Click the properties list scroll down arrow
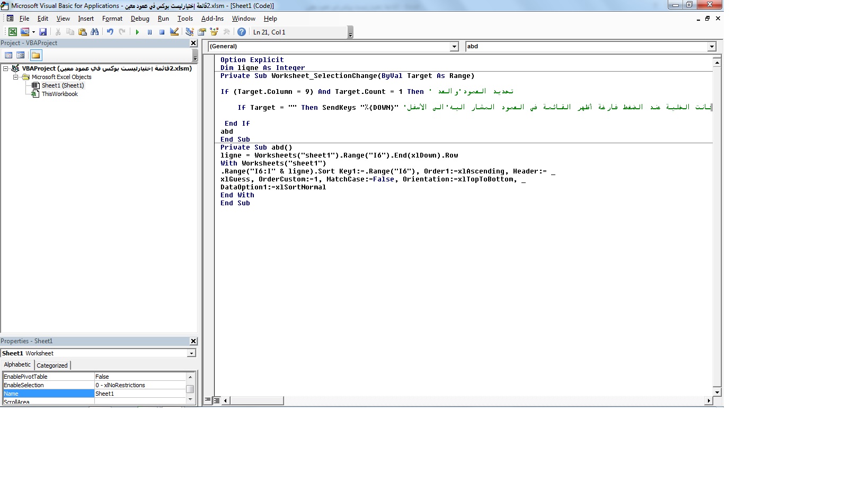This screenshot has height=488, width=868. click(x=190, y=399)
